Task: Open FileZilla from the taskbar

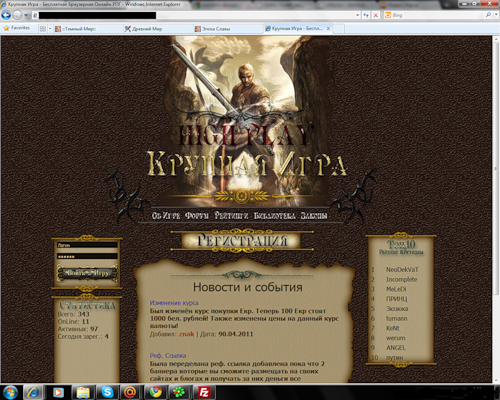Action: pos(203,392)
